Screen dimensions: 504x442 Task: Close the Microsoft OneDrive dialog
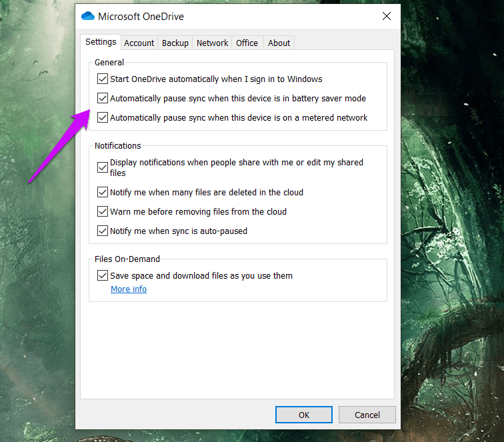[387, 16]
